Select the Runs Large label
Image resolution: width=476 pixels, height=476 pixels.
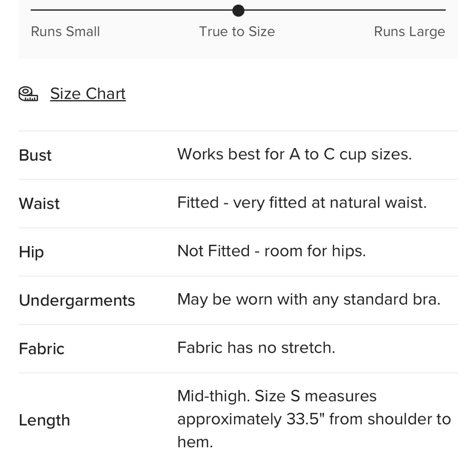coord(409,31)
